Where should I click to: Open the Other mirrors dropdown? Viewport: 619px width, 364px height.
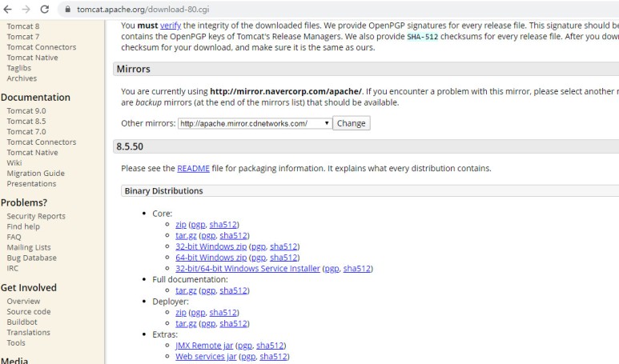[255, 123]
